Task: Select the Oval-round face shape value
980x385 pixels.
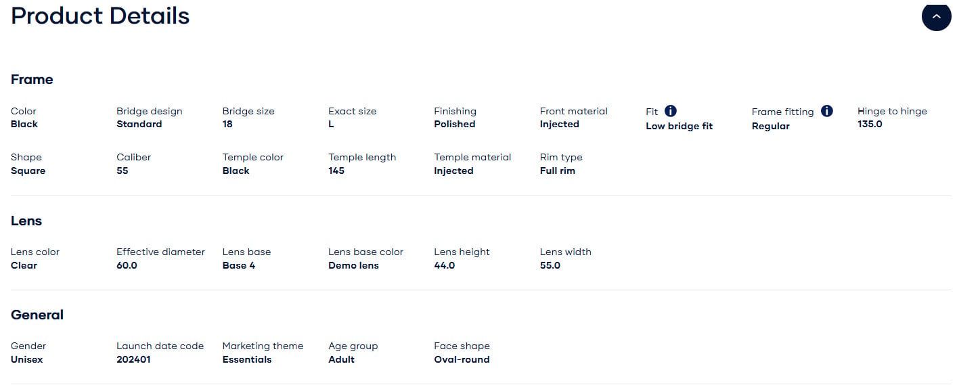Action: pos(462,359)
